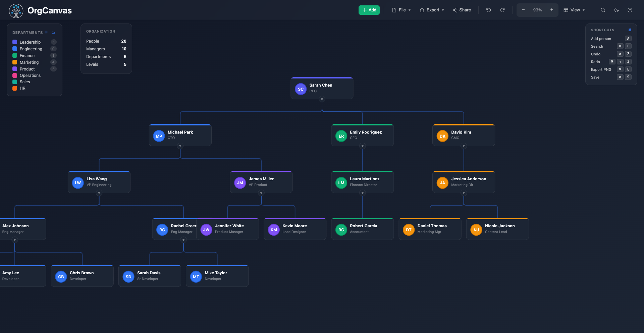644x333 pixels.
Task: Toggle dark mode using the moon icon
Action: click(616, 10)
